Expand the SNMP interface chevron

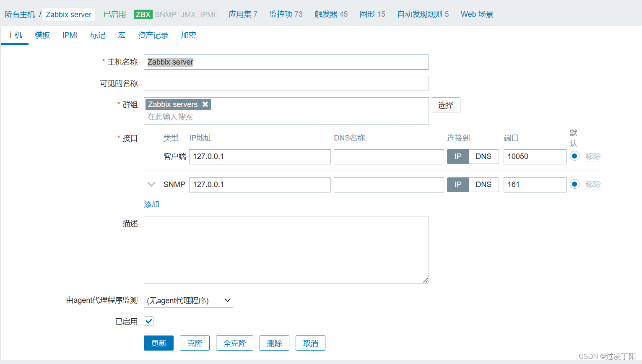tap(151, 184)
